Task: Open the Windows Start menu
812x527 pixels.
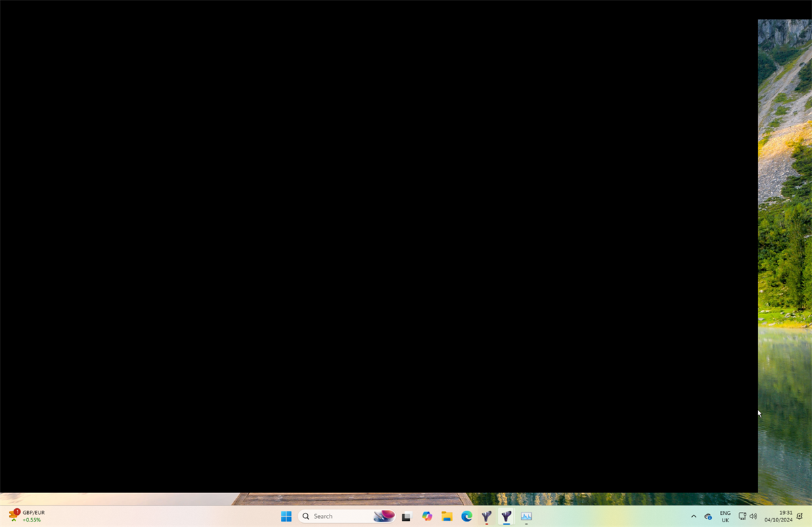Action: click(x=286, y=516)
